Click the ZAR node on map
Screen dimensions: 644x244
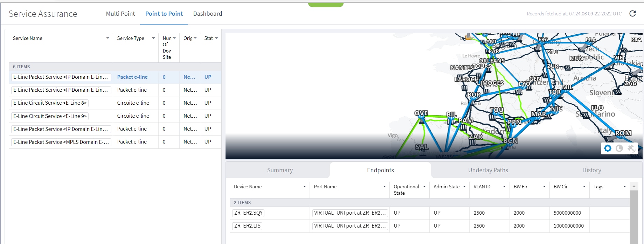point(476,137)
